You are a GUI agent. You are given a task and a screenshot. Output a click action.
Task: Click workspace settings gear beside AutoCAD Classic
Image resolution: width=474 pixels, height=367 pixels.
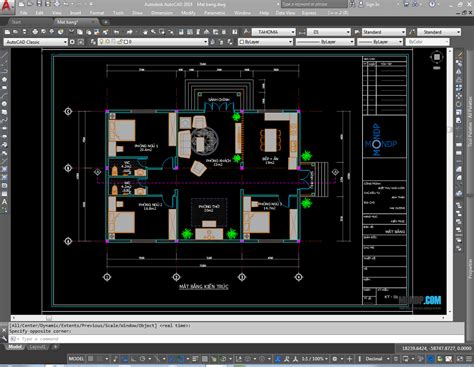point(72,42)
